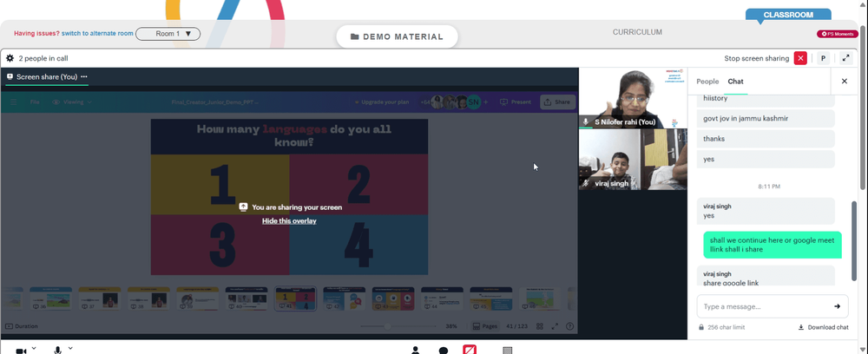This screenshot has width=868, height=354.
Task: Open grid view icon in Canva footer
Action: [540, 326]
